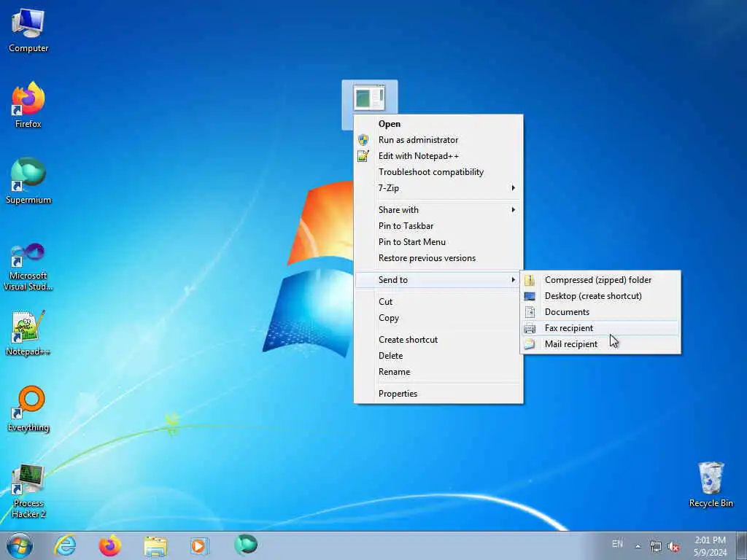Select the Recycle Bin icon

pos(711,485)
